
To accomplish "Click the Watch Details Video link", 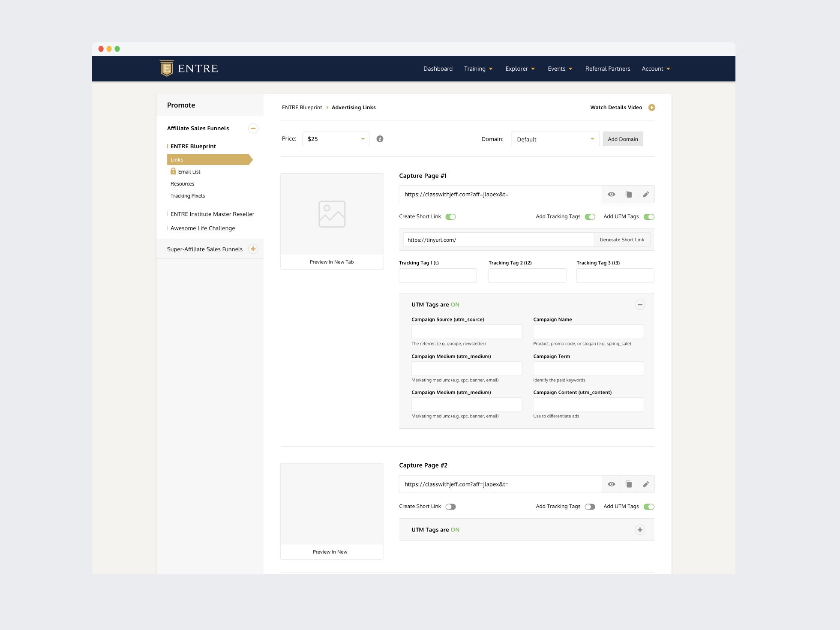I will pyautogui.click(x=616, y=108).
